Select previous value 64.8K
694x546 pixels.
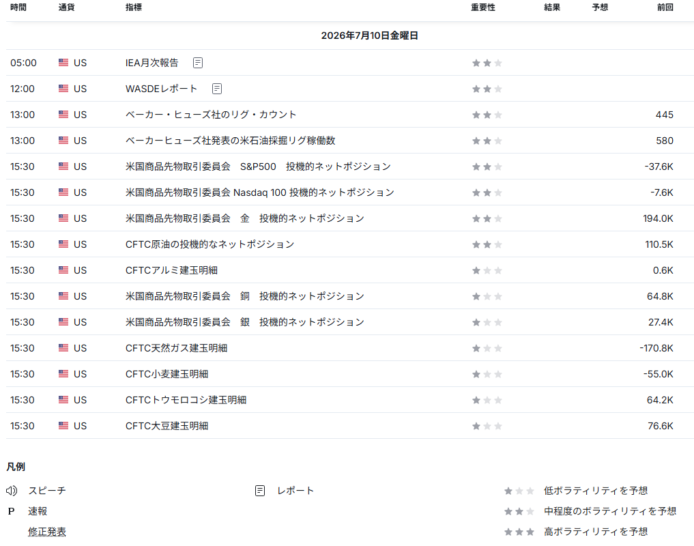[660, 296]
